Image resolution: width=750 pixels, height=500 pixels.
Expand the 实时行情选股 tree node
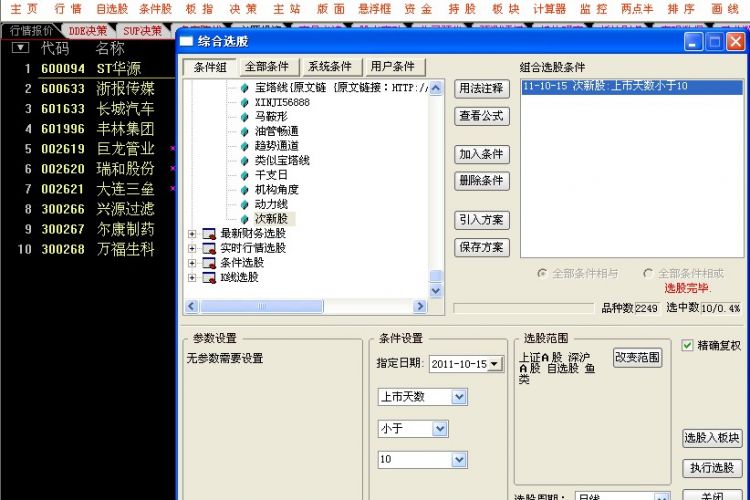point(192,248)
